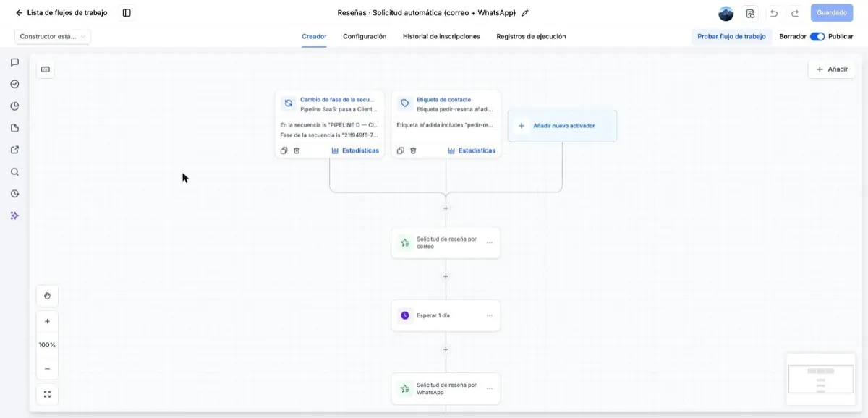
Task: Click the Añadir button on the canvas
Action: [832, 69]
